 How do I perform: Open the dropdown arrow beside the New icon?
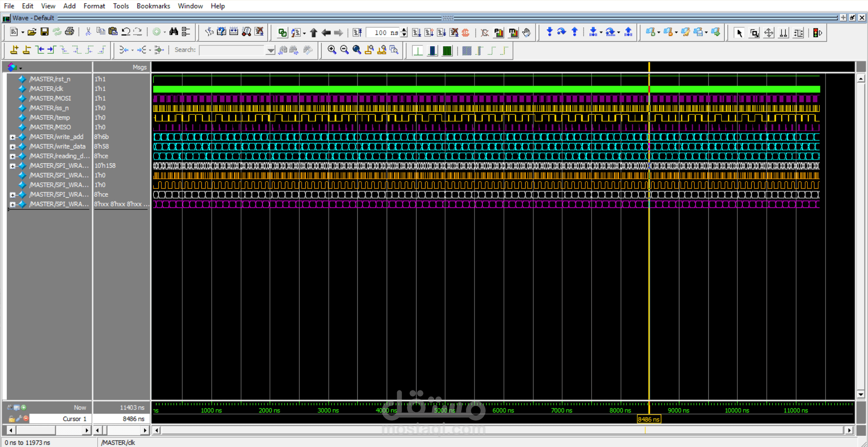click(23, 33)
